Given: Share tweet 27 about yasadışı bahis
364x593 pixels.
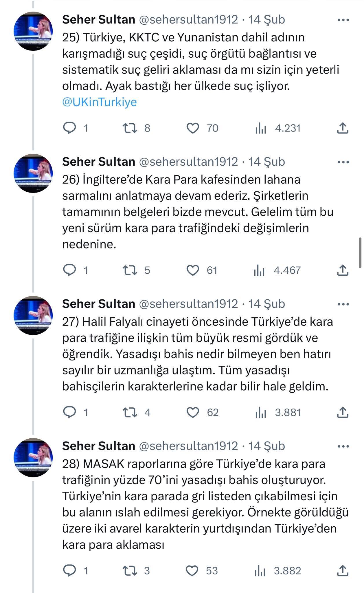Looking at the screenshot, I should [343, 412].
